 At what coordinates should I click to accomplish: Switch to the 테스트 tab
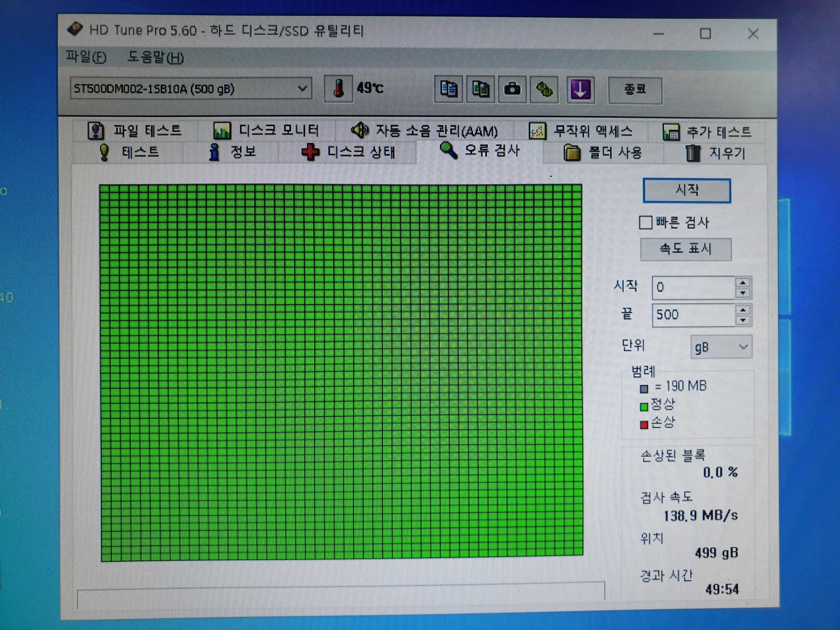click(x=129, y=152)
